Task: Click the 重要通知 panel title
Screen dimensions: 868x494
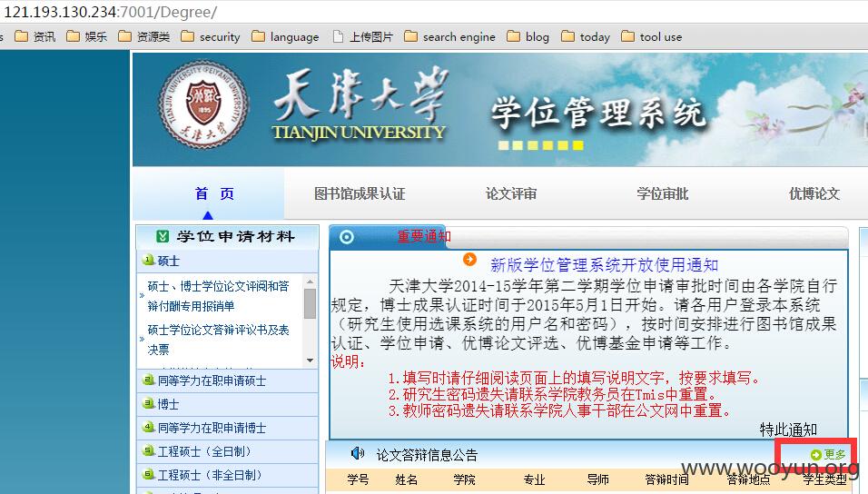Action: click(x=424, y=236)
